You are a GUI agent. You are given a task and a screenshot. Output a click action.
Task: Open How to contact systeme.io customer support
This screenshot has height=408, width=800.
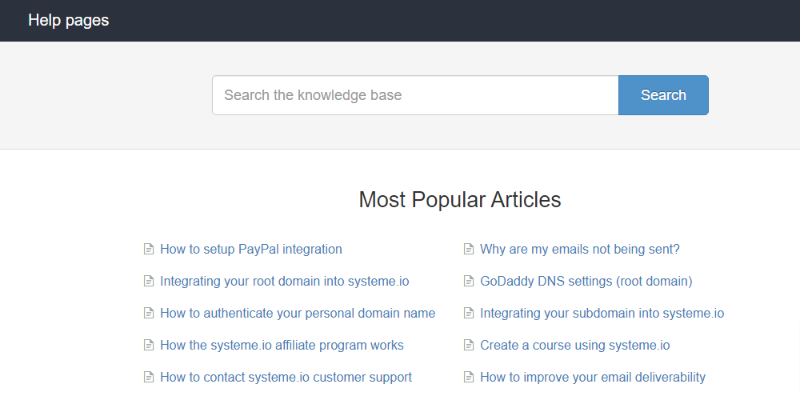286,377
